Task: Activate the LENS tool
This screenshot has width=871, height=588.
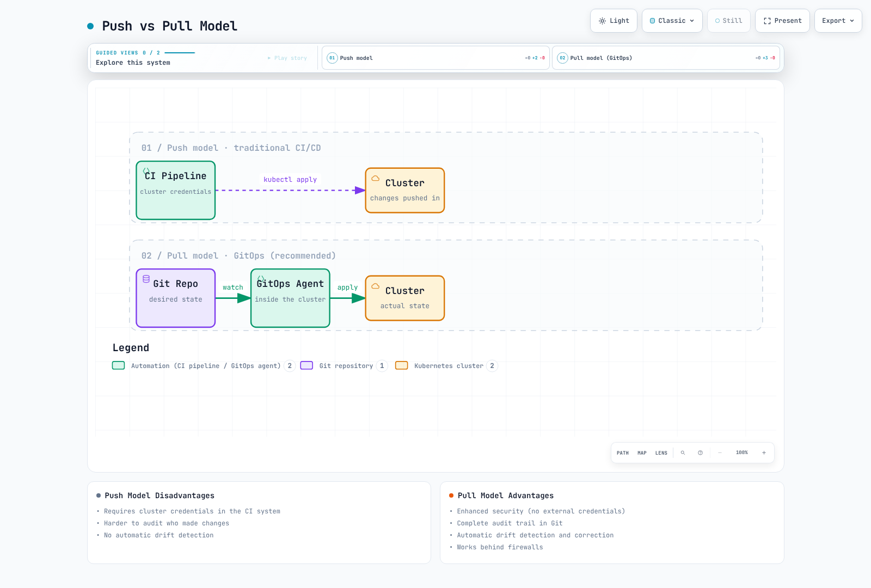Action: pyautogui.click(x=661, y=453)
